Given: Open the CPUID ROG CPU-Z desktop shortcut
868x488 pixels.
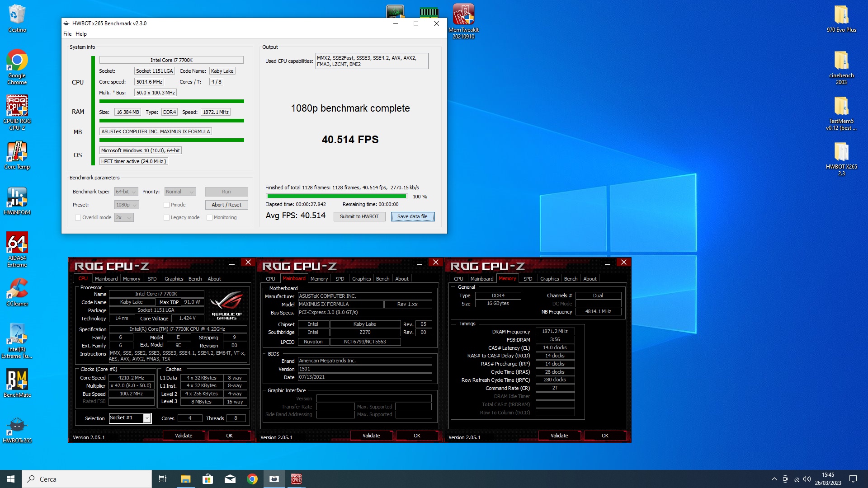Looking at the screenshot, I should pyautogui.click(x=17, y=113).
